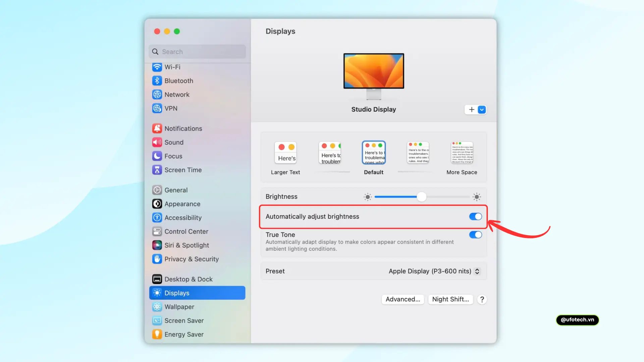Click the General gear icon
This screenshot has width=644, height=362.
157,190
